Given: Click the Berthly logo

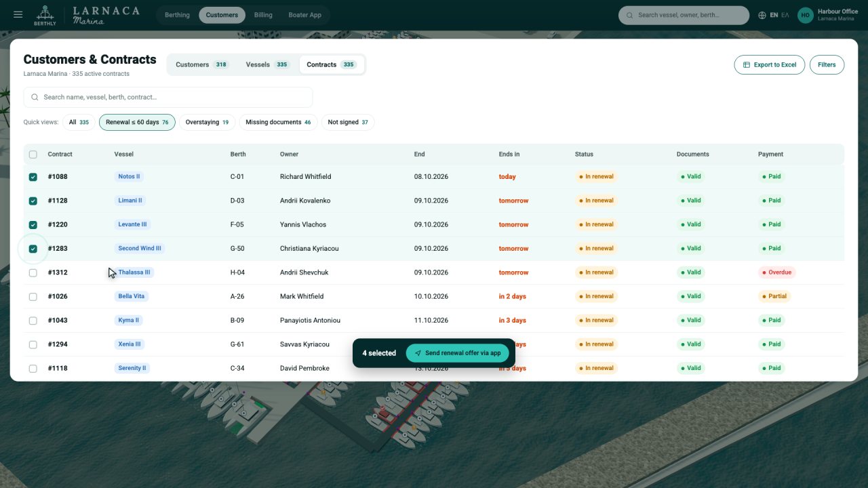Looking at the screenshot, I should pyautogui.click(x=45, y=15).
